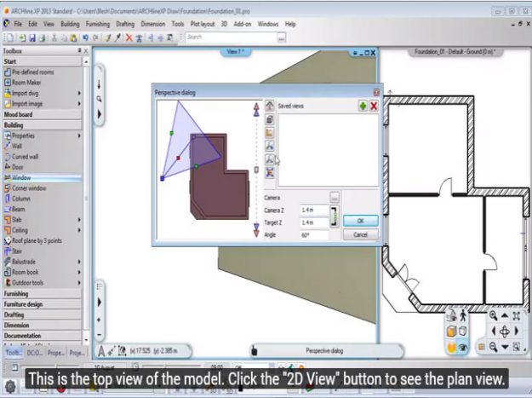Click the red X delete icon in main toolbar
The height and width of the screenshot is (398, 532).
coord(129,37)
